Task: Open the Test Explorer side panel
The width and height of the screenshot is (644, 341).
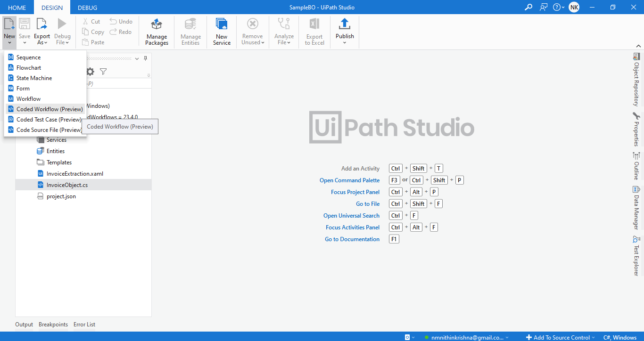Action: tap(636, 256)
